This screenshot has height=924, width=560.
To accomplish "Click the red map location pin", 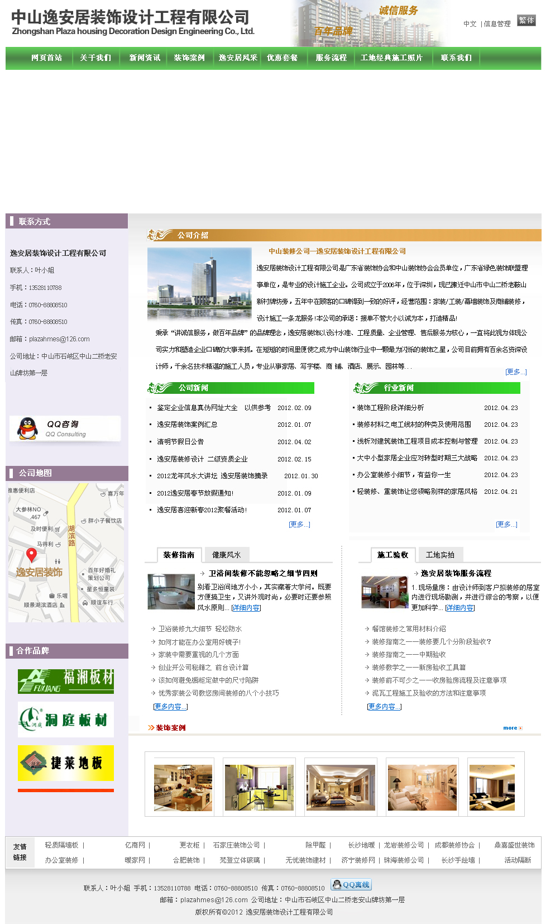I will [x=32, y=554].
